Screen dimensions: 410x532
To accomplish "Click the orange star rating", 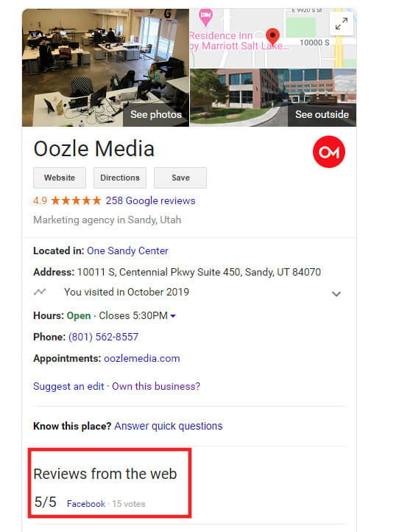I will 76,200.
